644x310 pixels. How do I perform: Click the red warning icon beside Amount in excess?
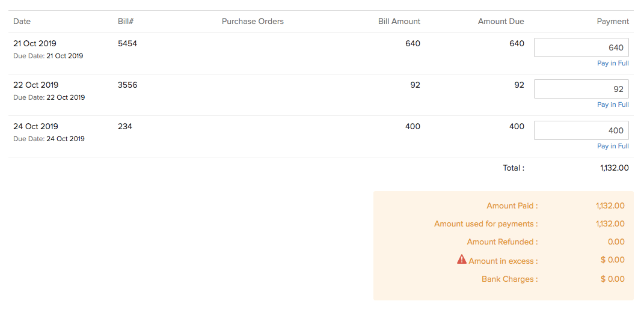pos(462,260)
